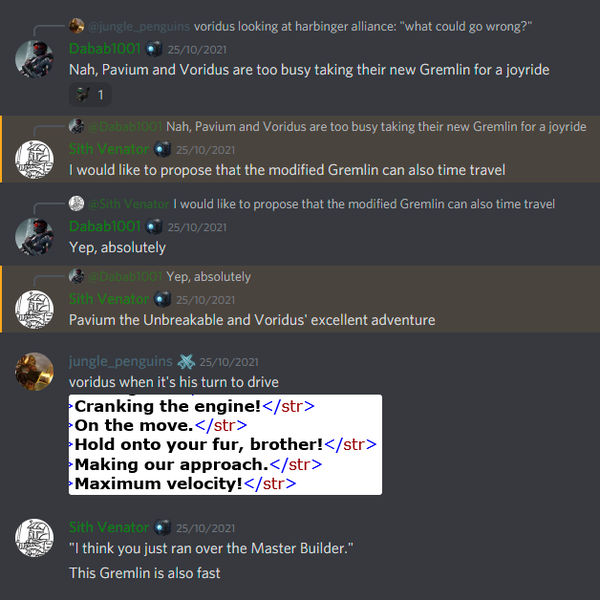Click Dabab1001's avatar on the "Yep, absolutely" message
Image resolution: width=600 pixels, height=600 pixels.
34,237
